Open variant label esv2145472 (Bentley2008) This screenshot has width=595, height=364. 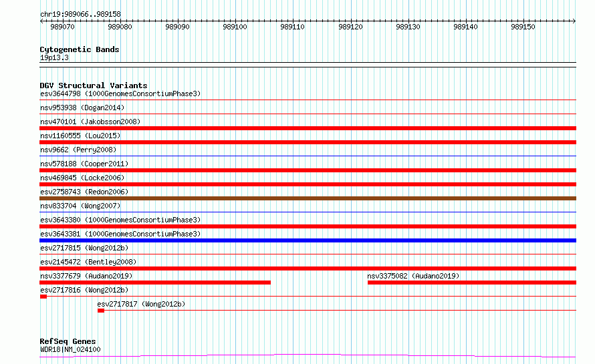click(x=88, y=262)
